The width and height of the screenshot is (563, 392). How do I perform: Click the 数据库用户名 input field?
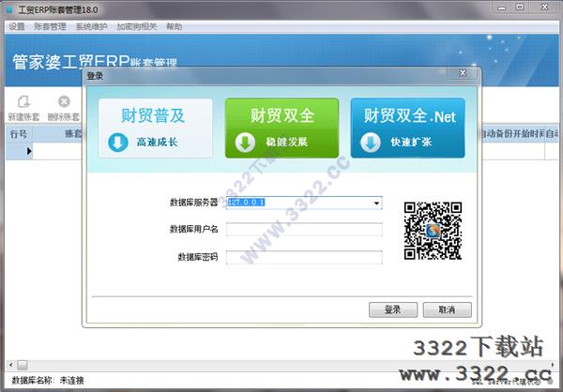304,230
